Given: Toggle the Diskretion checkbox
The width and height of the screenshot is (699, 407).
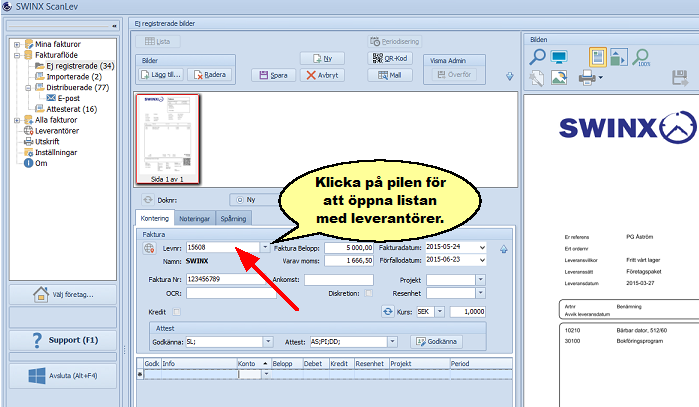Looking at the screenshot, I should (x=368, y=293).
